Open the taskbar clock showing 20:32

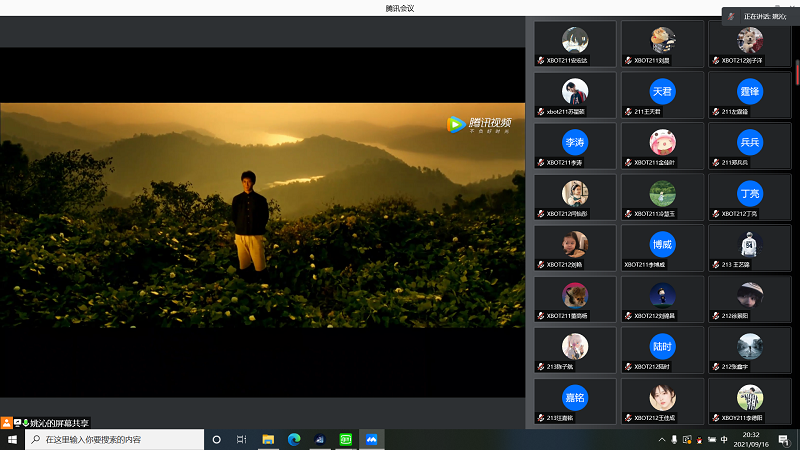751,439
